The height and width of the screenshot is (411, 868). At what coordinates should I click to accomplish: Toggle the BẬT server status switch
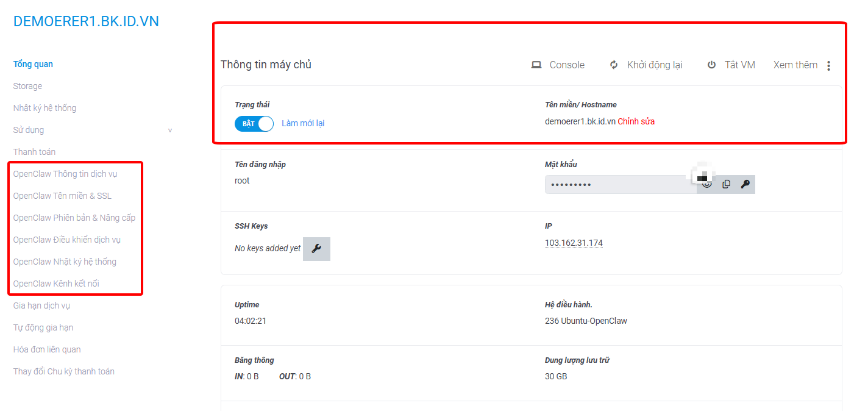(x=254, y=124)
